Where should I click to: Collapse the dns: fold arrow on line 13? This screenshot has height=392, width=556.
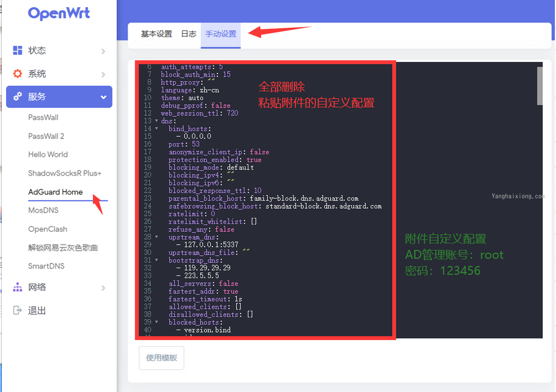(x=156, y=121)
